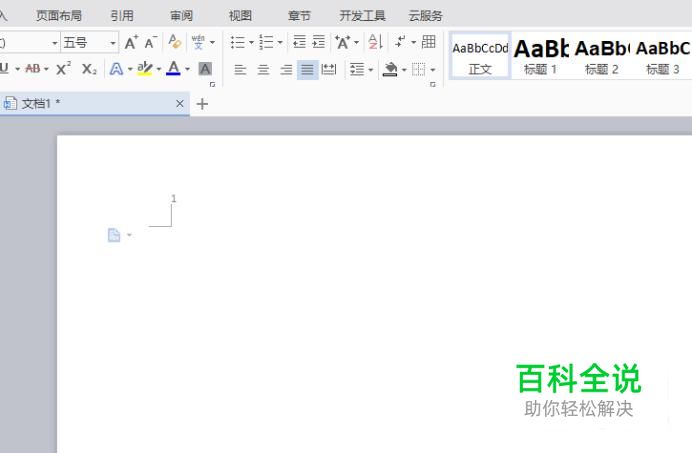This screenshot has height=453, width=692.
Task: Click the sort A-Z icon
Action: (375, 42)
